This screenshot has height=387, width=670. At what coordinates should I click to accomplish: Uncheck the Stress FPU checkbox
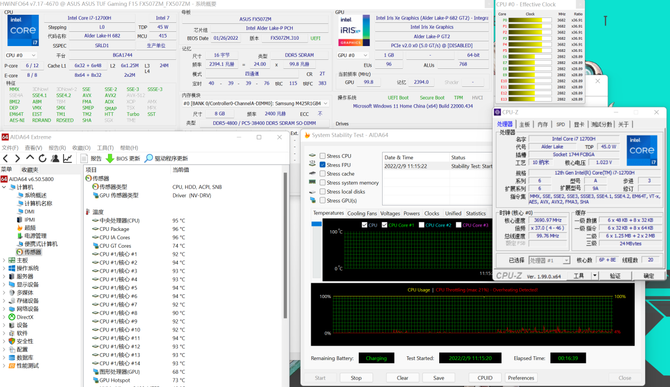click(x=323, y=165)
